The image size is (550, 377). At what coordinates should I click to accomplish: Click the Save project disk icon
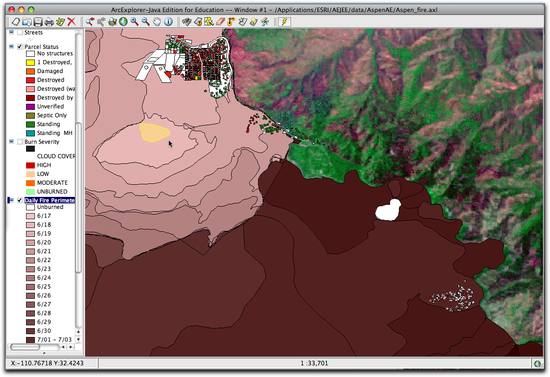tap(38, 22)
